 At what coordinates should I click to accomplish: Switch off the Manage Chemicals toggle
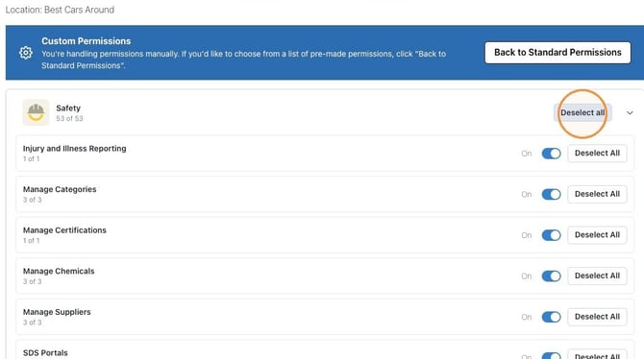[x=551, y=276]
